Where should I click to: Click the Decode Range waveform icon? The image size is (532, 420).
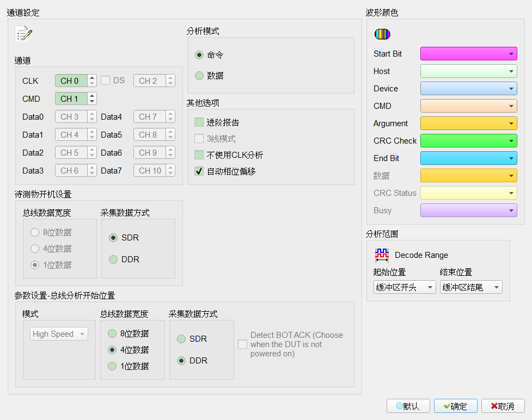tap(382, 255)
